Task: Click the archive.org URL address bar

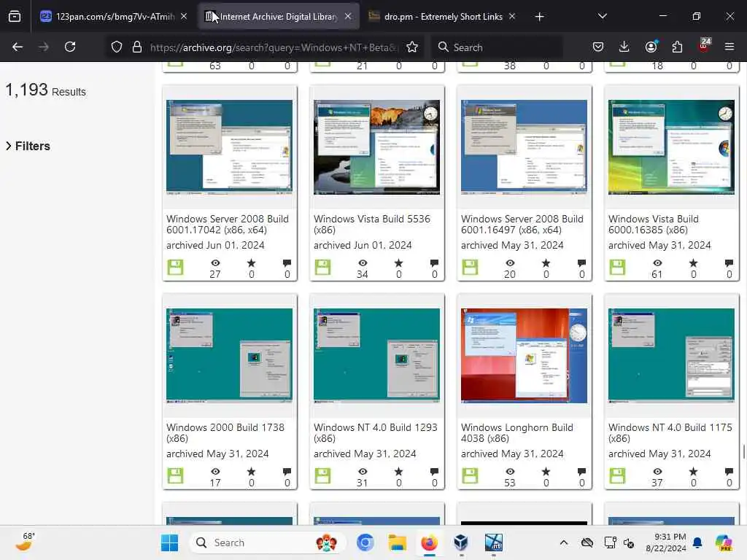Action: (274, 47)
